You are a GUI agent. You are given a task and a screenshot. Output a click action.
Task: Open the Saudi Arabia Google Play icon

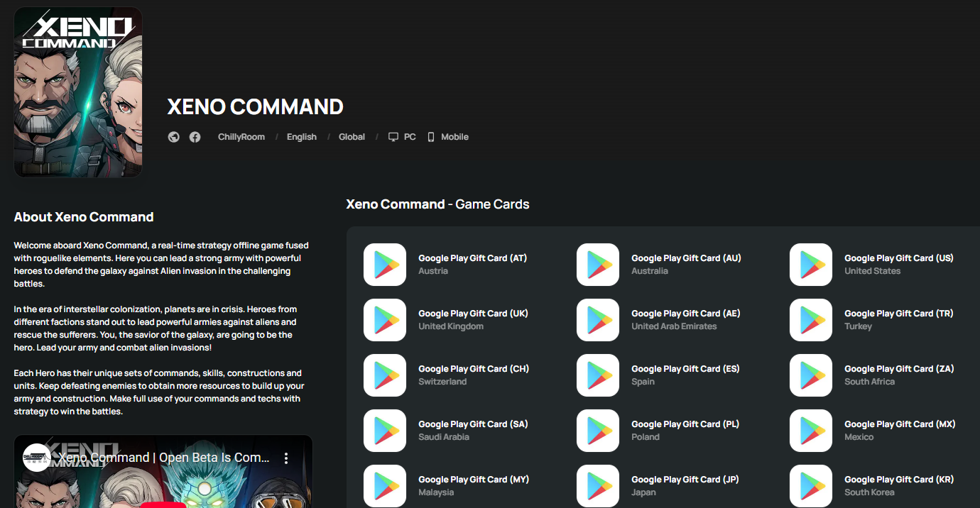tap(385, 431)
